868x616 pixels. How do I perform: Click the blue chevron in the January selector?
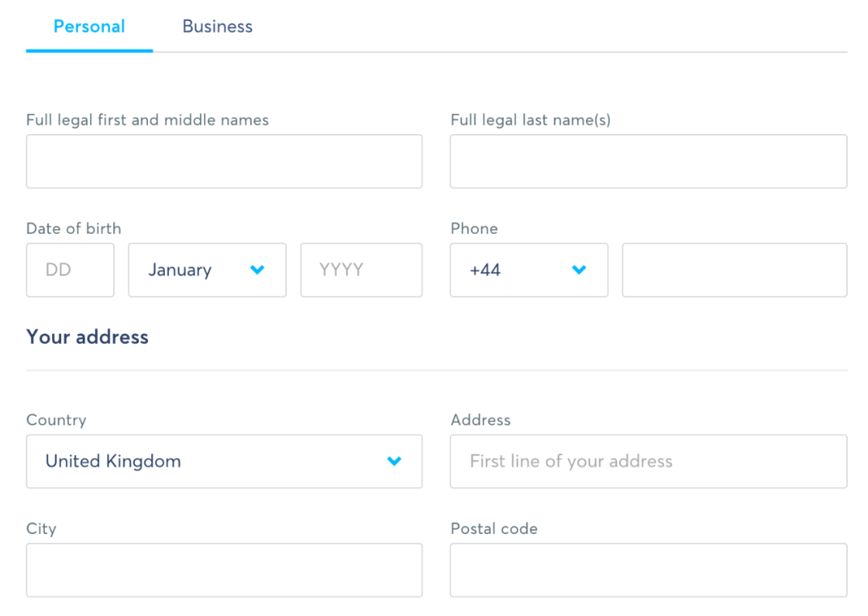point(257,271)
